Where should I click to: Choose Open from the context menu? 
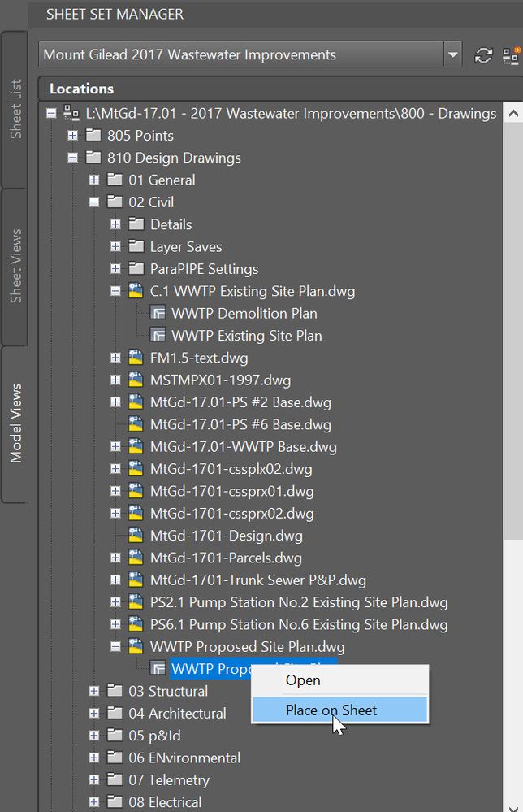click(x=303, y=680)
